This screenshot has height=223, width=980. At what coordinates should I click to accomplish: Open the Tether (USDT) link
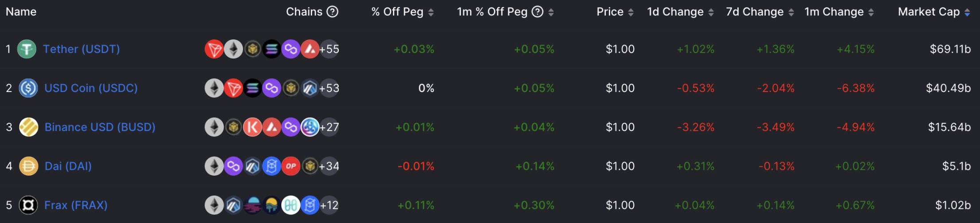tap(81, 49)
